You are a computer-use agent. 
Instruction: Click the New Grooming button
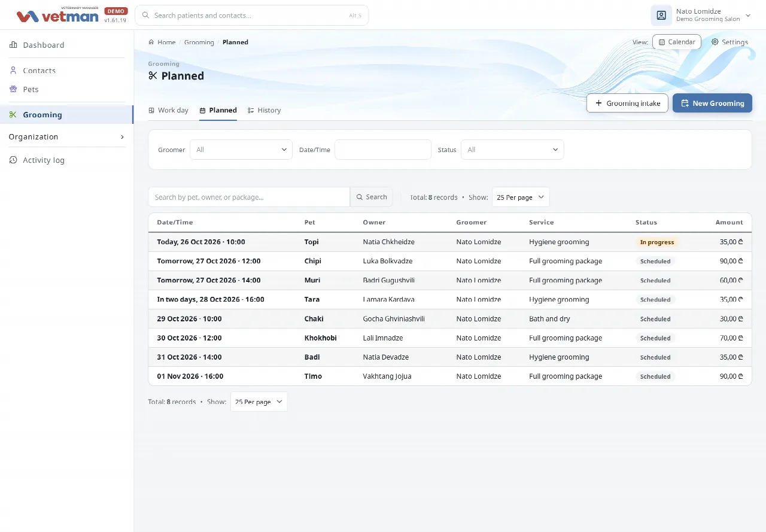pos(712,103)
